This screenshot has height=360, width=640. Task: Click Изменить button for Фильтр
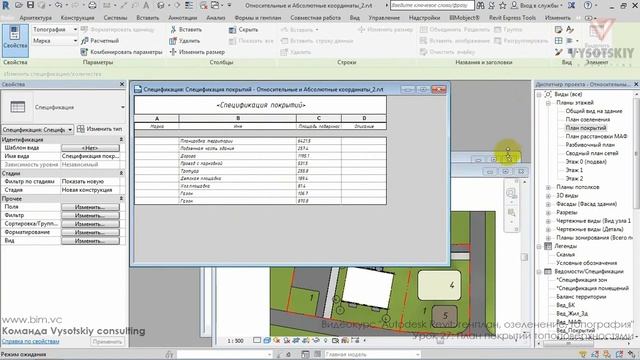pyautogui.click(x=90, y=216)
